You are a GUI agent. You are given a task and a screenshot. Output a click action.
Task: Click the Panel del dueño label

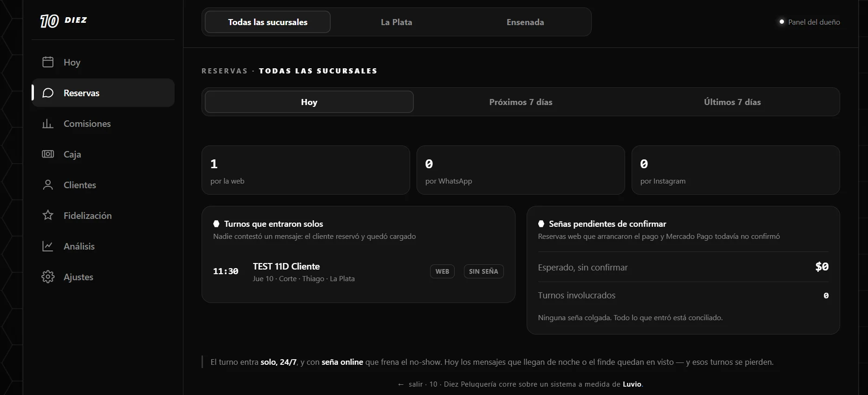(814, 22)
